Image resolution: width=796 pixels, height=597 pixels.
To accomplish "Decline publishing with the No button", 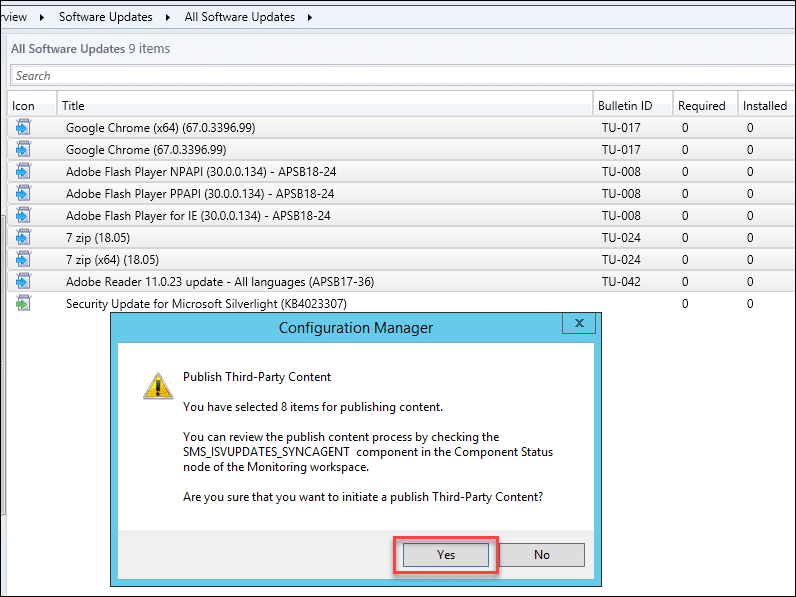I will (x=542, y=555).
